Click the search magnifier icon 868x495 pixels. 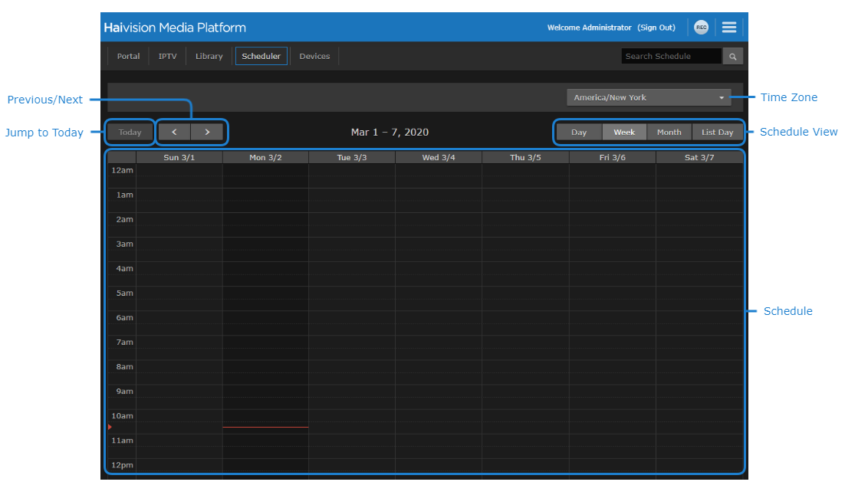click(x=733, y=57)
